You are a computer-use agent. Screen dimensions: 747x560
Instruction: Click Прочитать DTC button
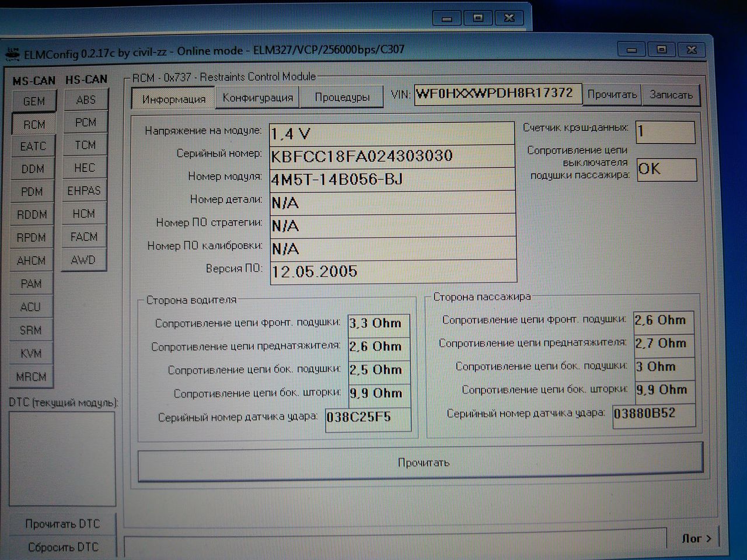pyautogui.click(x=62, y=524)
